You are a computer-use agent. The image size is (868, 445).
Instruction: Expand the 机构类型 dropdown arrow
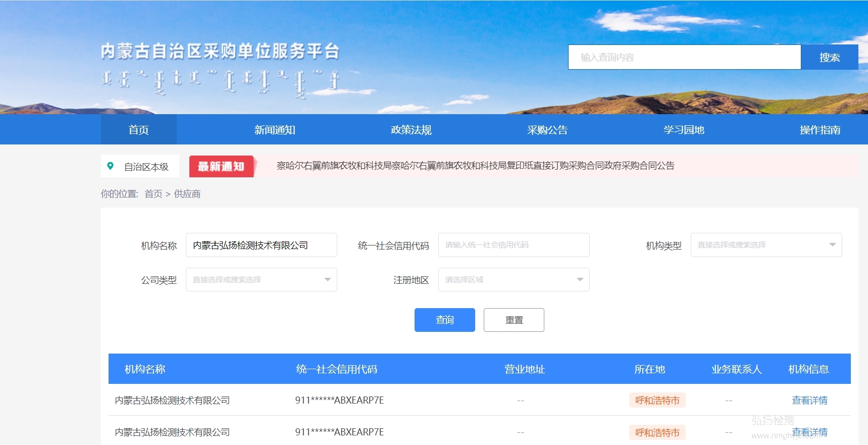(x=832, y=245)
